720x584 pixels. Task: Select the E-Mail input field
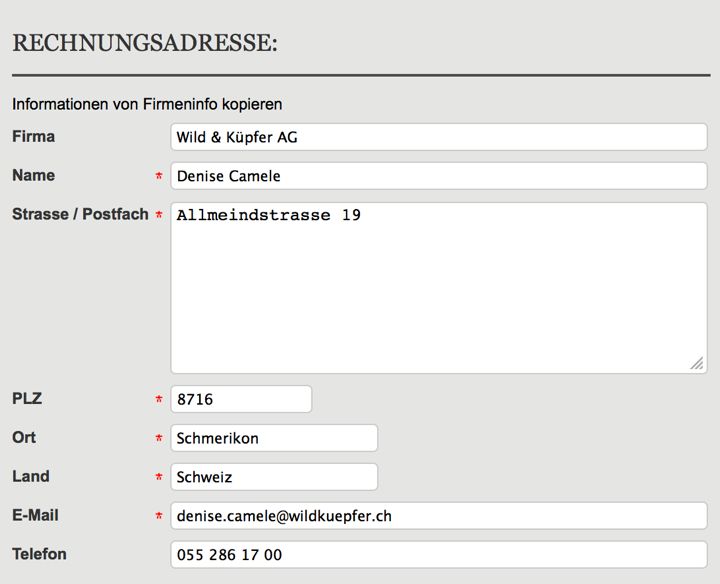point(438,516)
